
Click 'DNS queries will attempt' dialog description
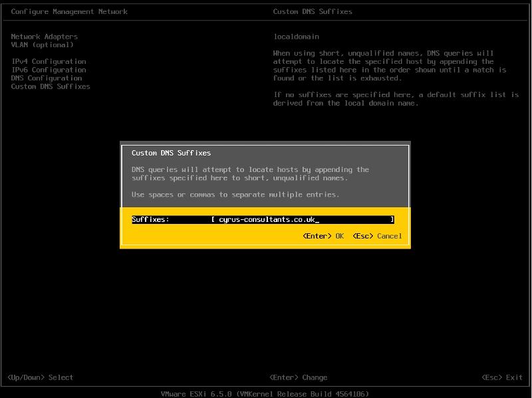pos(251,173)
